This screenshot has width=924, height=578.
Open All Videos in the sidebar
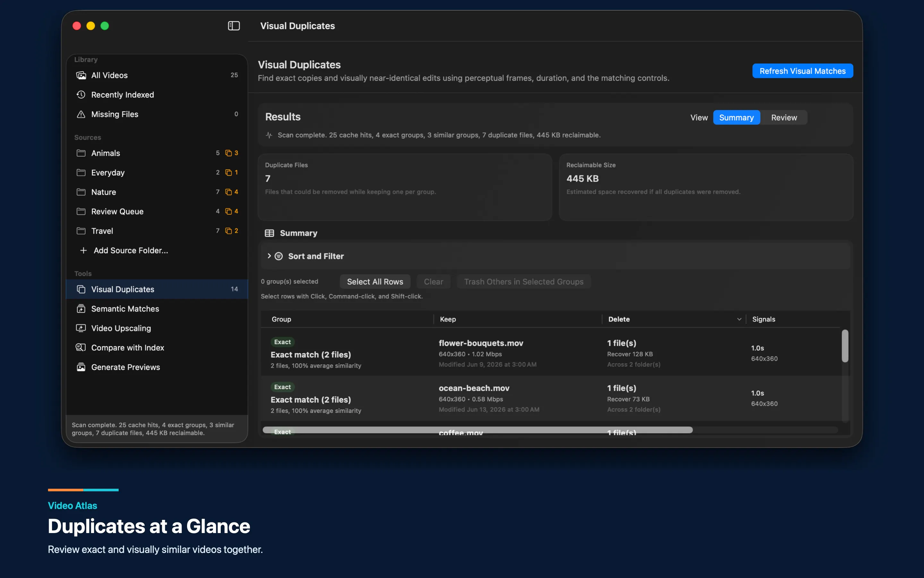click(157, 75)
